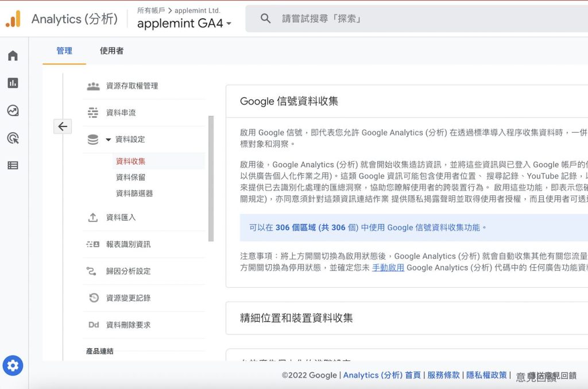Click the 所有帳戶 breadcrumb
Screen dimensions: 588x389
point(151,10)
